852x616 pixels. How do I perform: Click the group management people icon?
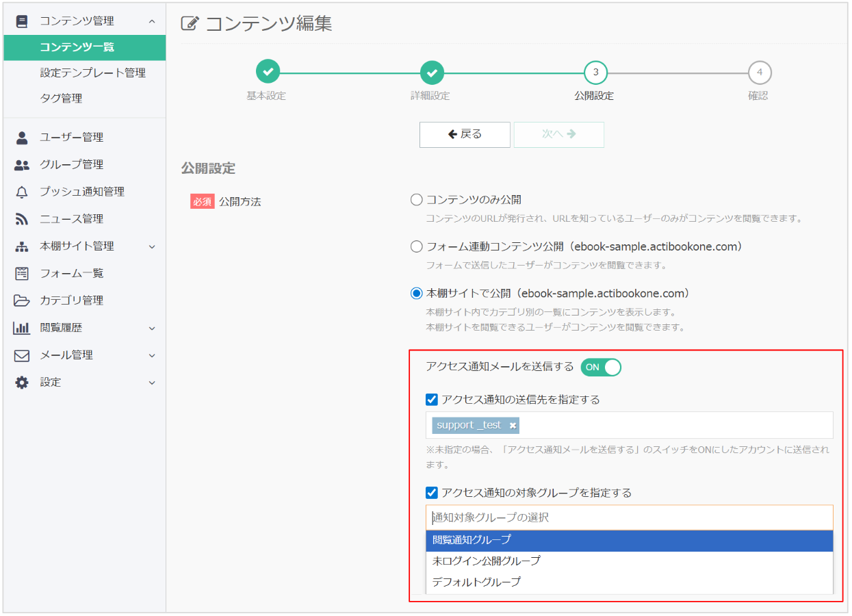(x=22, y=165)
